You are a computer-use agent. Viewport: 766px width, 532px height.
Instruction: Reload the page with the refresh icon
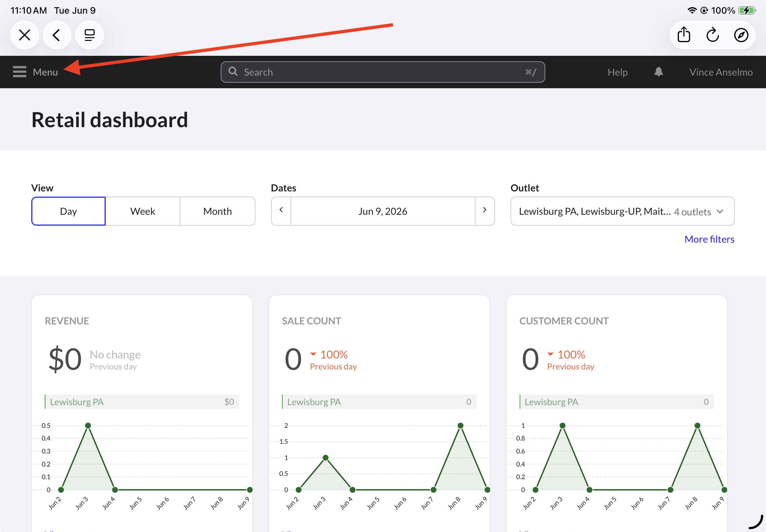712,35
